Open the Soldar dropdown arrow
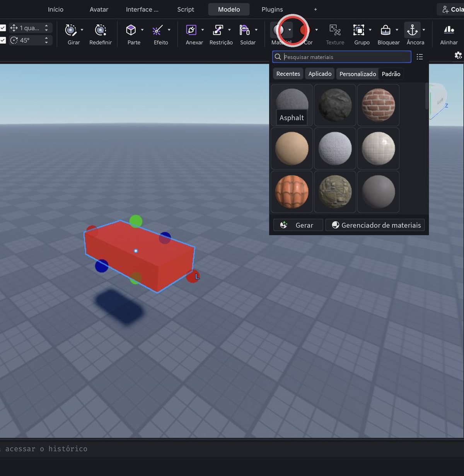The image size is (464, 476). point(256,30)
